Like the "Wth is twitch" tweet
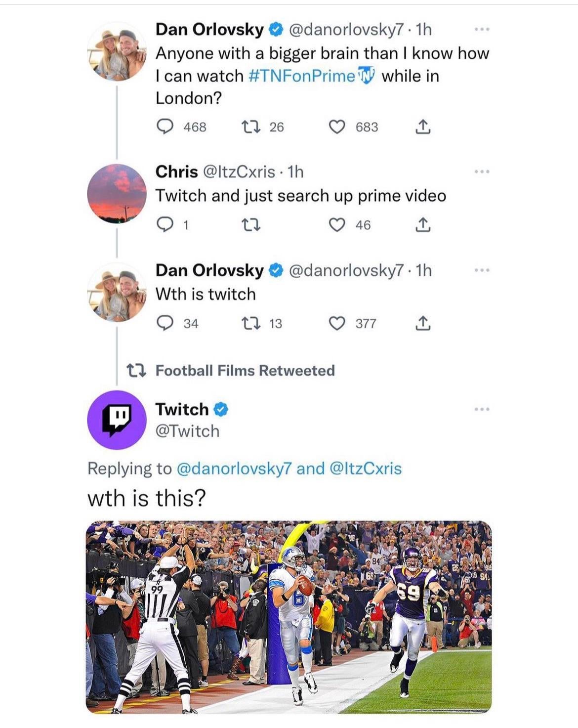The image size is (578, 728). pyautogui.click(x=337, y=323)
